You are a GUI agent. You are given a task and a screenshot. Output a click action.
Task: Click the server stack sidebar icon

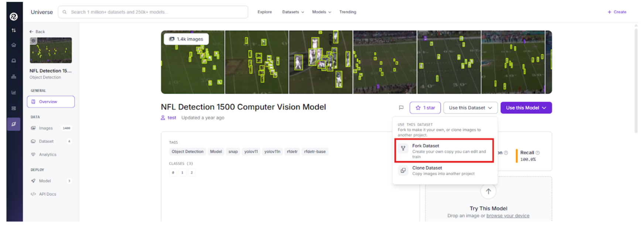[14, 108]
